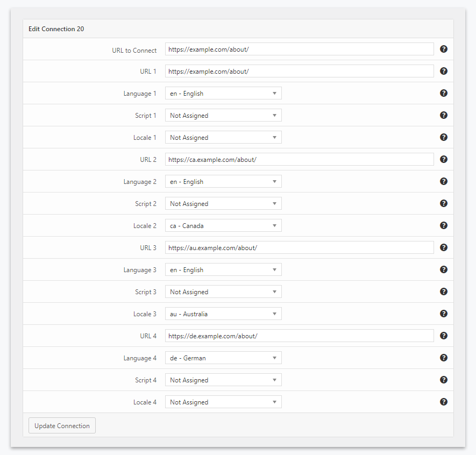Click the help icon next to Locale 2
Image resolution: width=476 pixels, height=455 pixels.
[443, 225]
